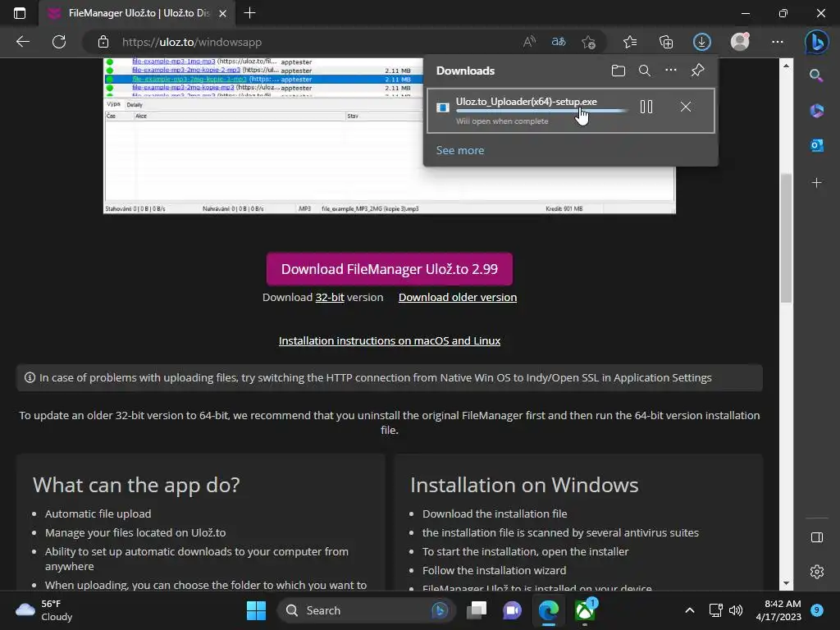Add this page to favorites star icon
This screenshot has height=630, width=840.
click(x=588, y=42)
